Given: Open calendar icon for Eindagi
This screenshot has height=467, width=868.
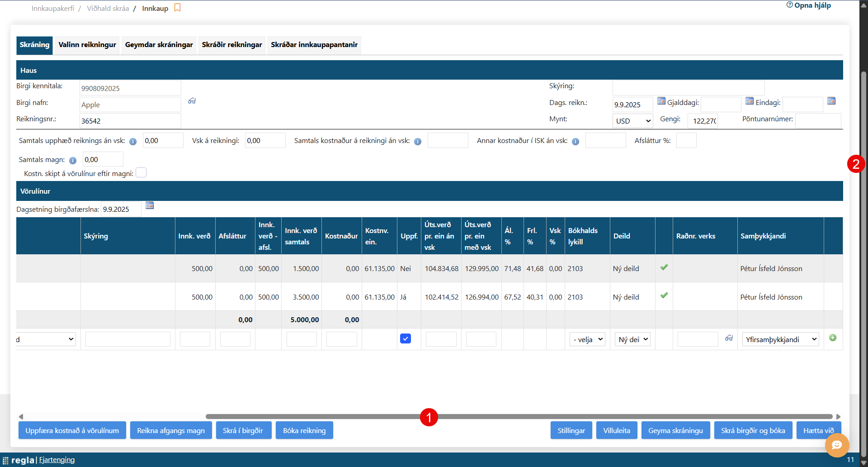Looking at the screenshot, I should (x=831, y=101).
